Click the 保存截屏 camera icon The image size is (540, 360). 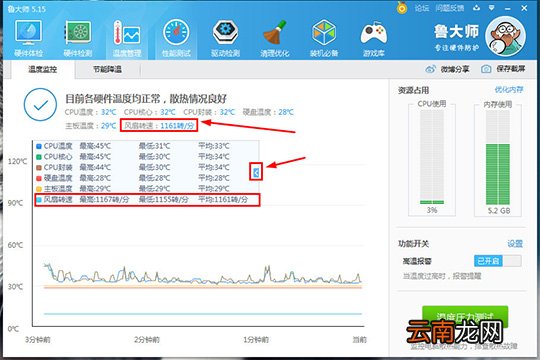point(486,69)
